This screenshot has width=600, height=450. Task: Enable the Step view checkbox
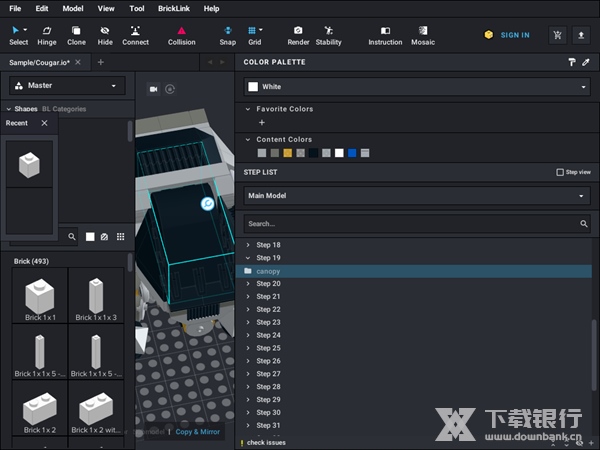560,172
